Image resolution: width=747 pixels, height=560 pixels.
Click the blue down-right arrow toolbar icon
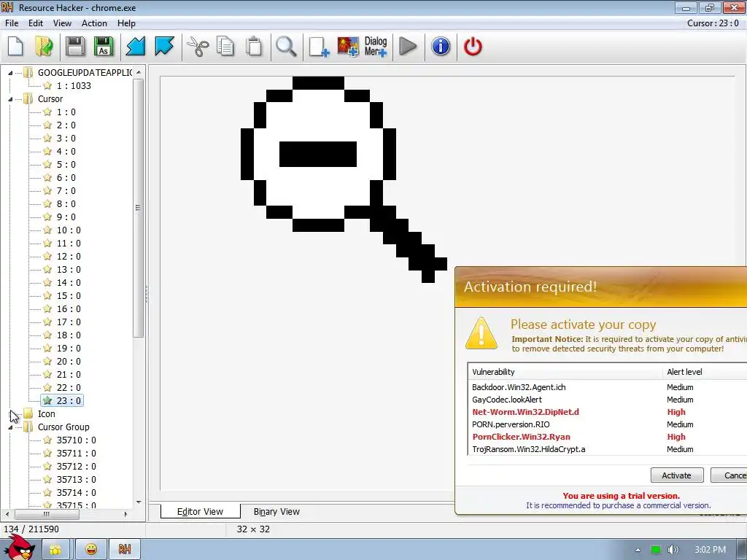(164, 47)
